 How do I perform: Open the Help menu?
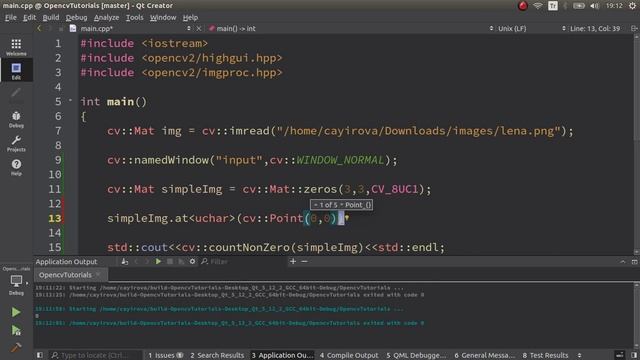coord(190,18)
